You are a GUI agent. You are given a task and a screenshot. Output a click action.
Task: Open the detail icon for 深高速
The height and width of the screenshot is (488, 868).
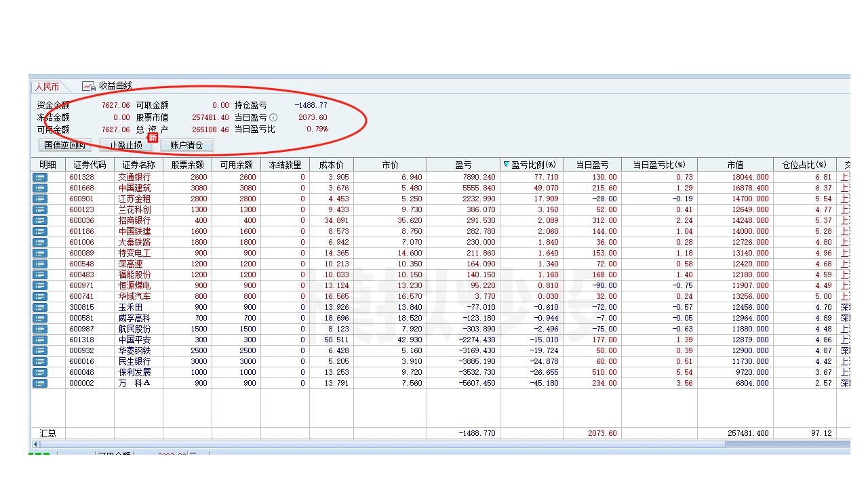coord(40,264)
